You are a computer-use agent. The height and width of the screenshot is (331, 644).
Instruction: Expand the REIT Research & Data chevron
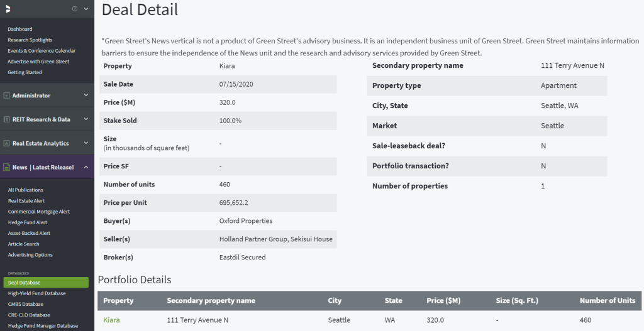point(86,119)
